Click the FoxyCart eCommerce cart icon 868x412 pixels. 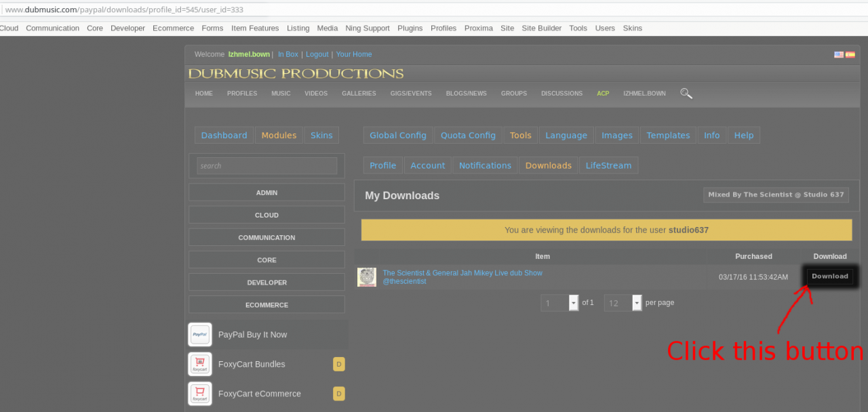point(200,394)
